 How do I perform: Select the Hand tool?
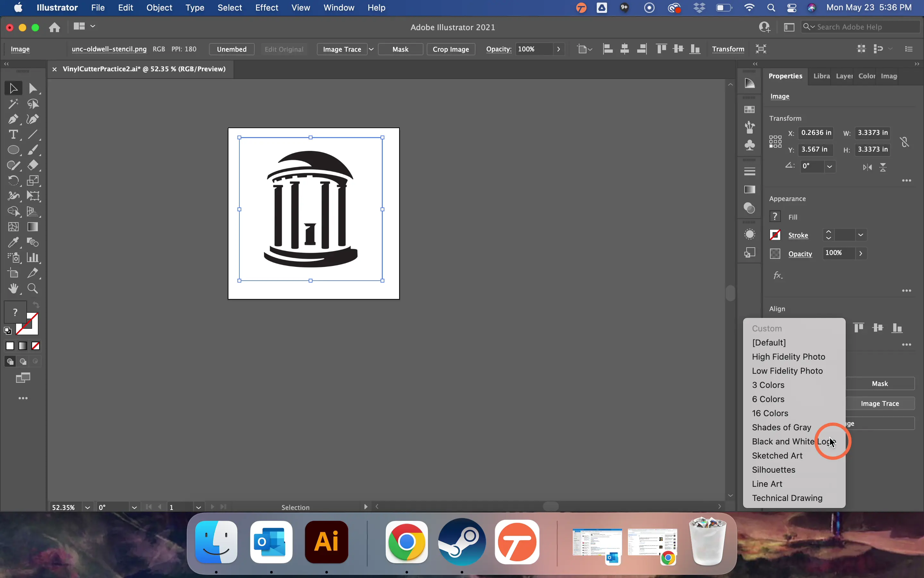tap(13, 289)
